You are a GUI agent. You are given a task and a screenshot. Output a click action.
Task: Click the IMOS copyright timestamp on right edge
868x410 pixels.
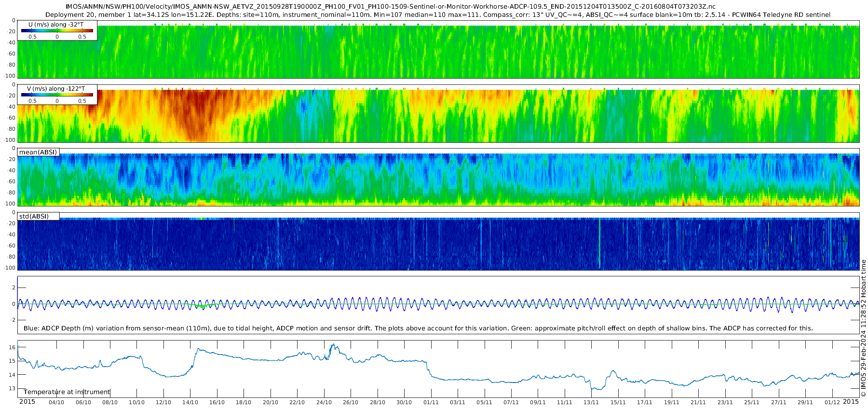[x=863, y=328]
